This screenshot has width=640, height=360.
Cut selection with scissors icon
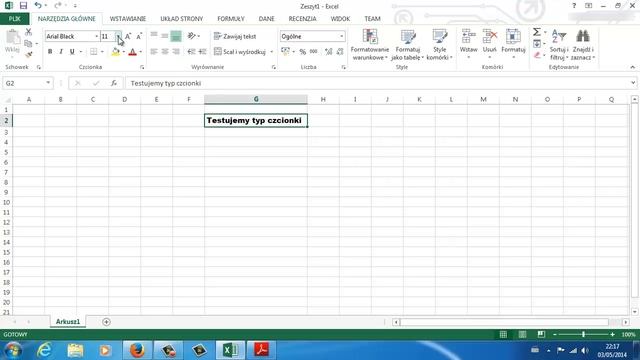[x=28, y=32]
